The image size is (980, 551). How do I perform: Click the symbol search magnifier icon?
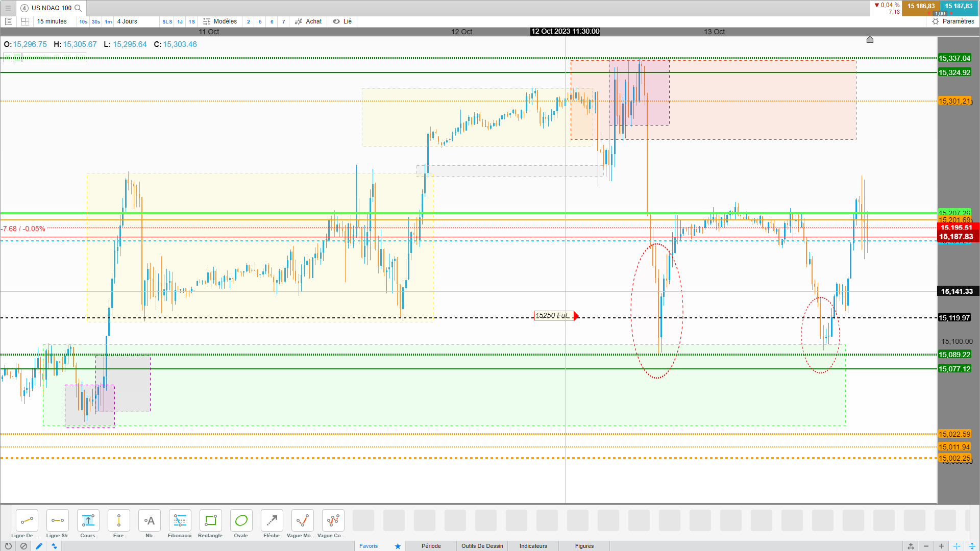78,8
